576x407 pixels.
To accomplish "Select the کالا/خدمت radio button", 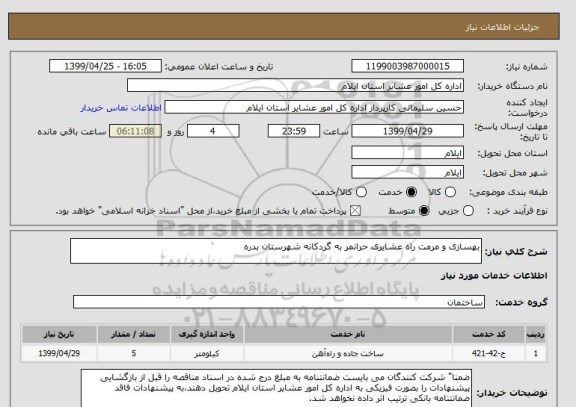I will (361, 192).
